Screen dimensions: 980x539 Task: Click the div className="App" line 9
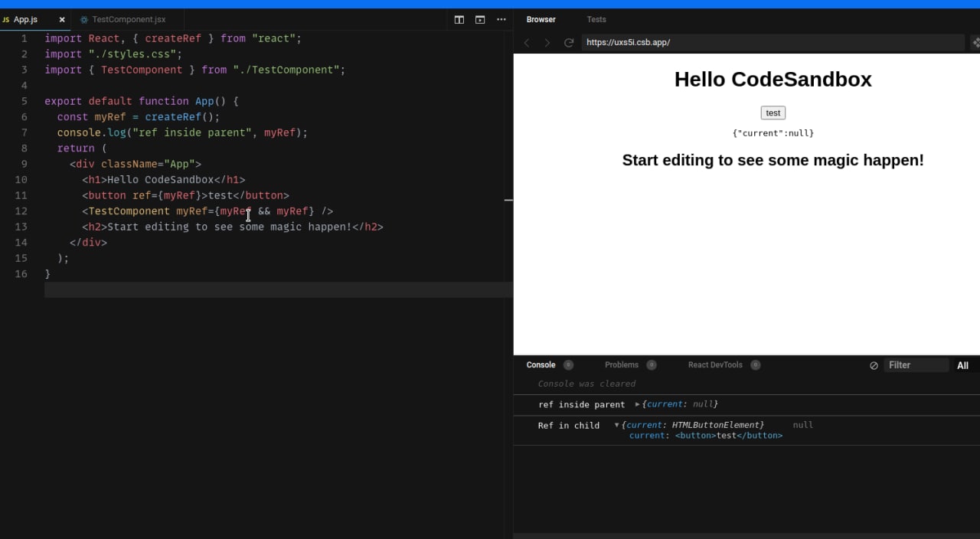[x=136, y=164]
